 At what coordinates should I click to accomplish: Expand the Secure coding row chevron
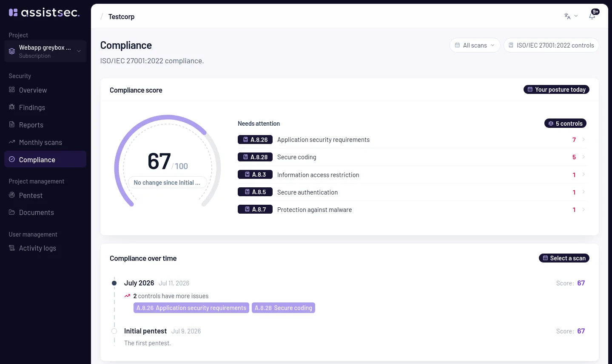coord(584,157)
